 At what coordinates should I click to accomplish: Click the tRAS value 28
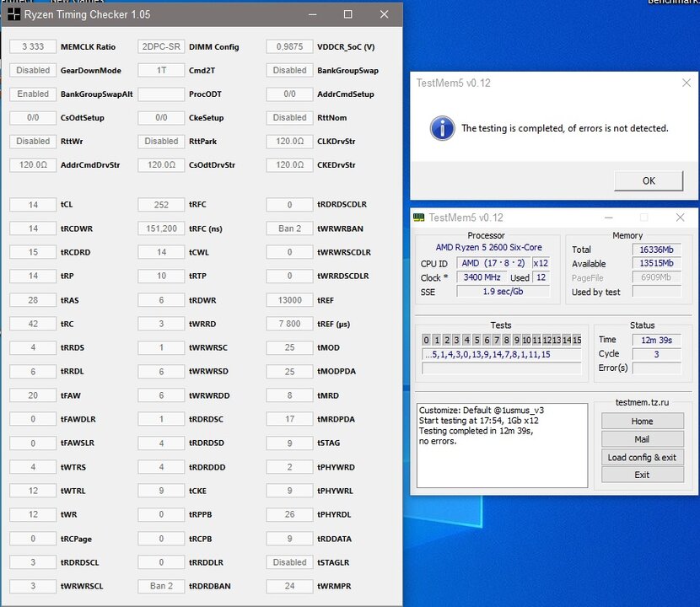coord(33,300)
